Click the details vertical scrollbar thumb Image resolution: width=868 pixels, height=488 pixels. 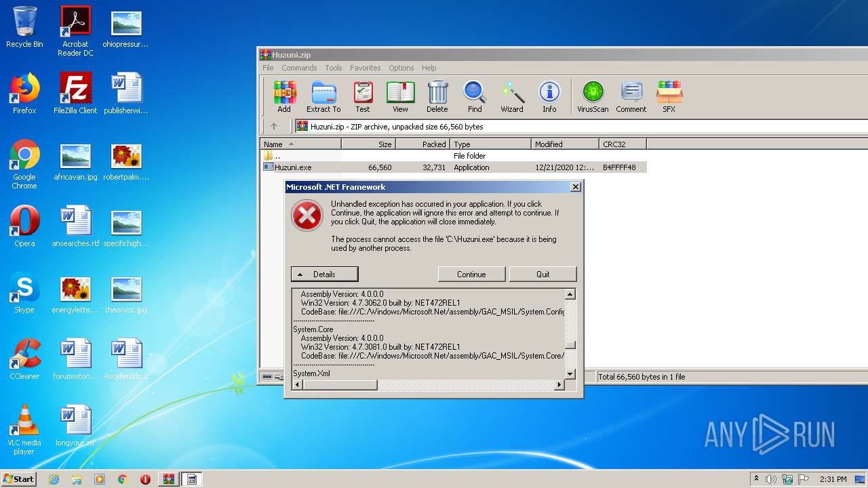click(570, 344)
